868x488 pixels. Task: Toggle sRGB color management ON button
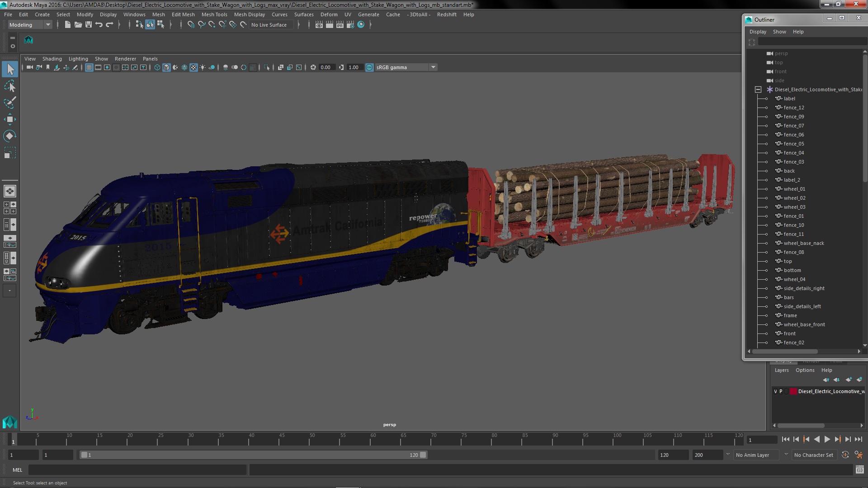point(369,67)
